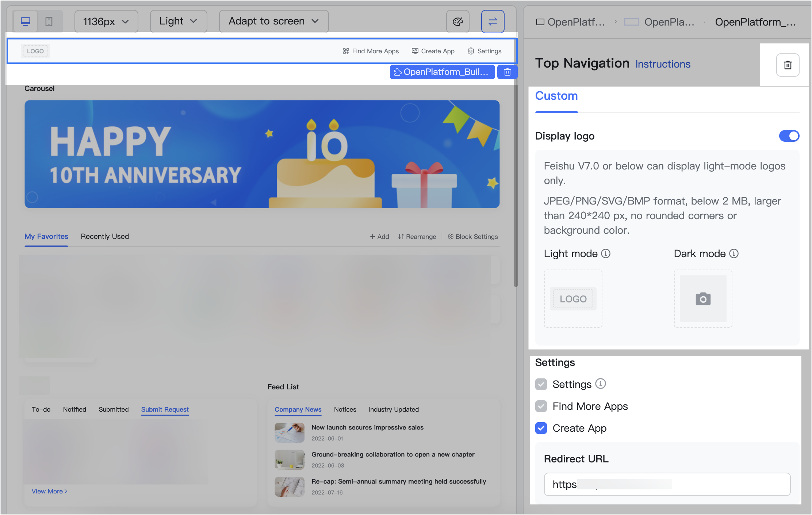
Task: Upload dark mode logo via camera icon
Action: [x=703, y=299]
